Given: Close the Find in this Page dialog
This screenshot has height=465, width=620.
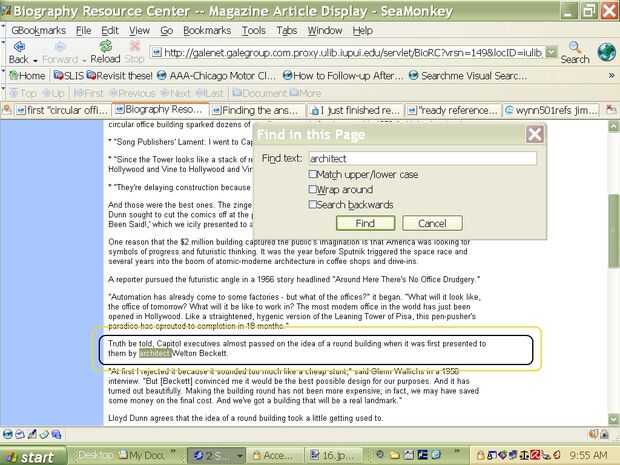Looking at the screenshot, I should 535,135.
